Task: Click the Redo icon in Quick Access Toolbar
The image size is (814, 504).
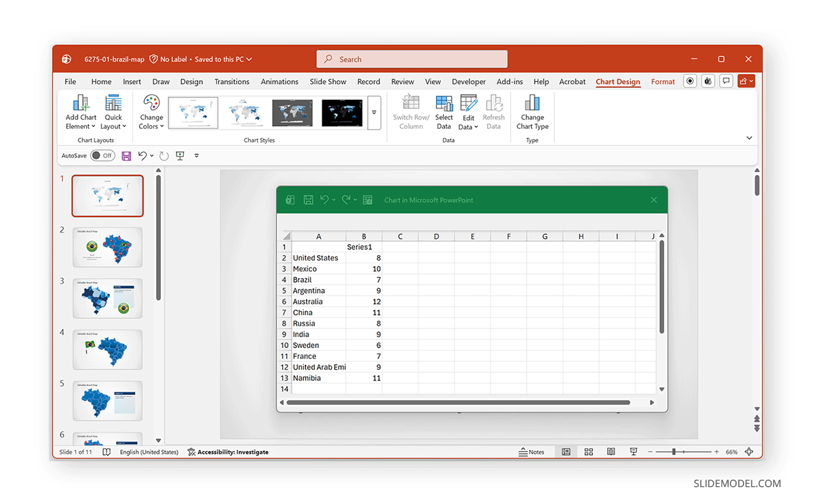Action: pos(164,156)
